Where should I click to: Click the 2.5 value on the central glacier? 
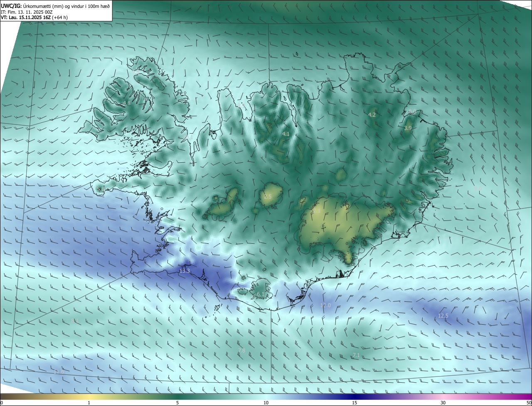pos(268,197)
